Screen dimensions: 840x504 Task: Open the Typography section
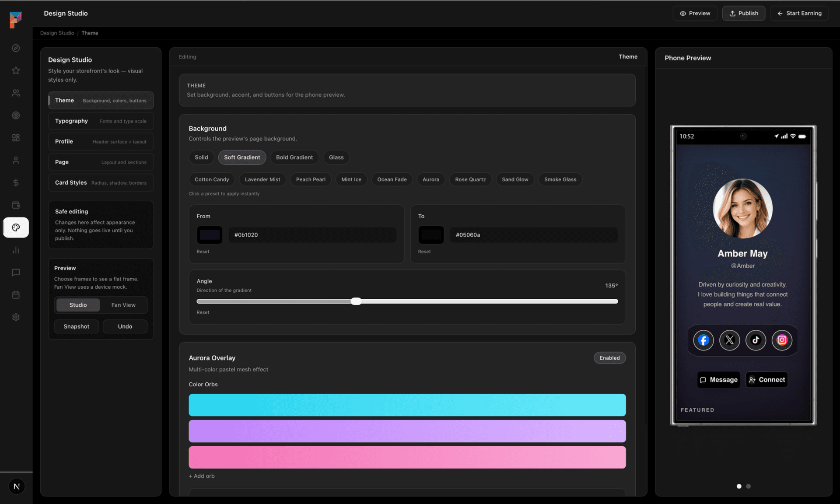[101, 121]
